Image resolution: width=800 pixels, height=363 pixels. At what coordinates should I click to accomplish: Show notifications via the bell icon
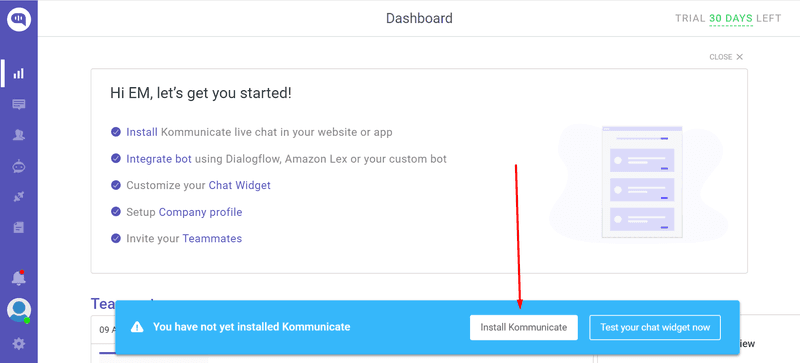[x=19, y=278]
